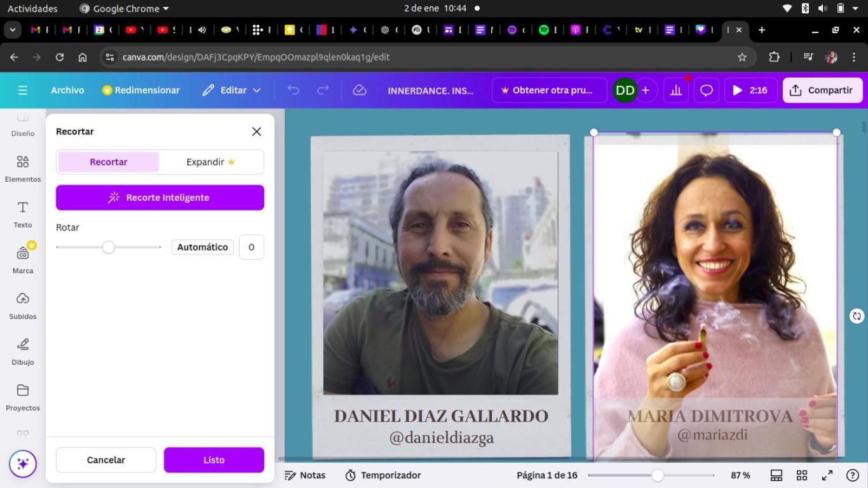This screenshot has height=488, width=868.
Task: Switch to the Expandir mode tab
Action: 210,162
